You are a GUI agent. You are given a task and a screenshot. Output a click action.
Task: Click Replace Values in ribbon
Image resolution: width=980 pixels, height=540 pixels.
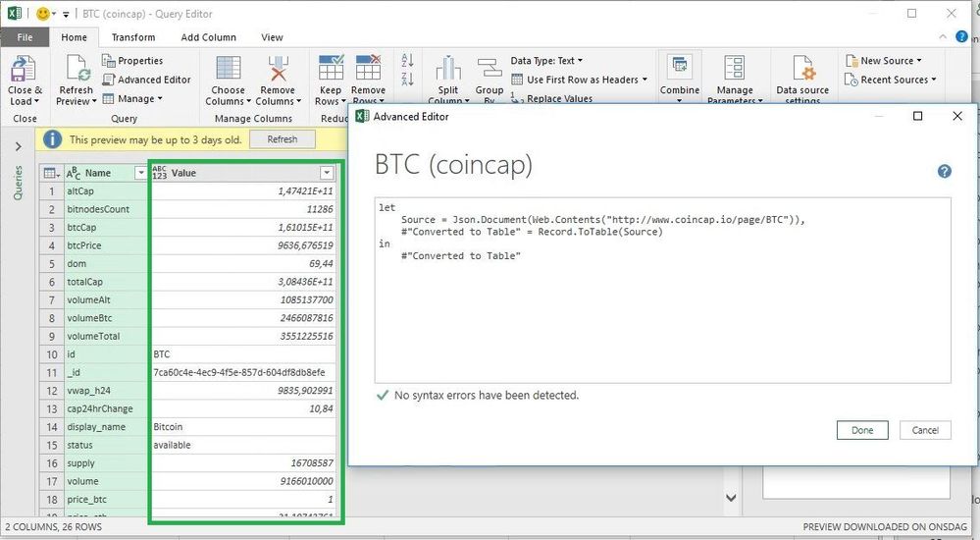552,98
